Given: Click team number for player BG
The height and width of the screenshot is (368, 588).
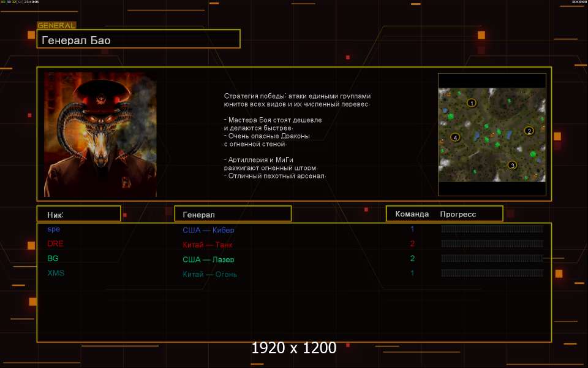Looking at the screenshot, I should (412, 258).
